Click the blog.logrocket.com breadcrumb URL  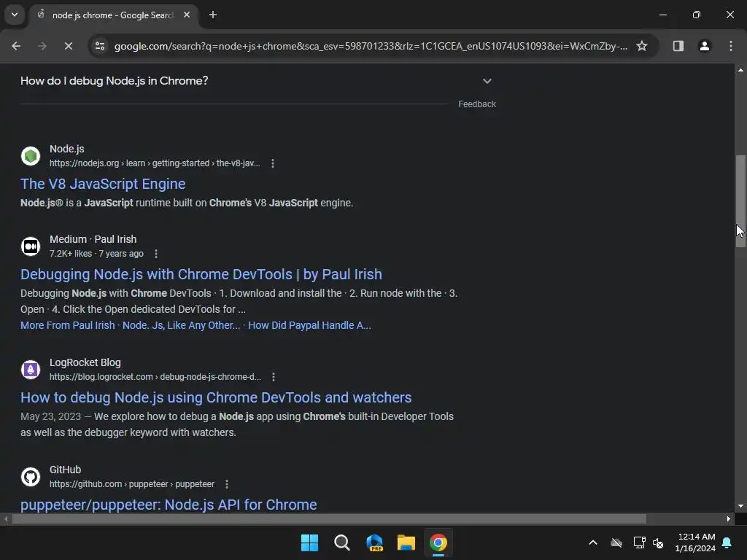155,377
